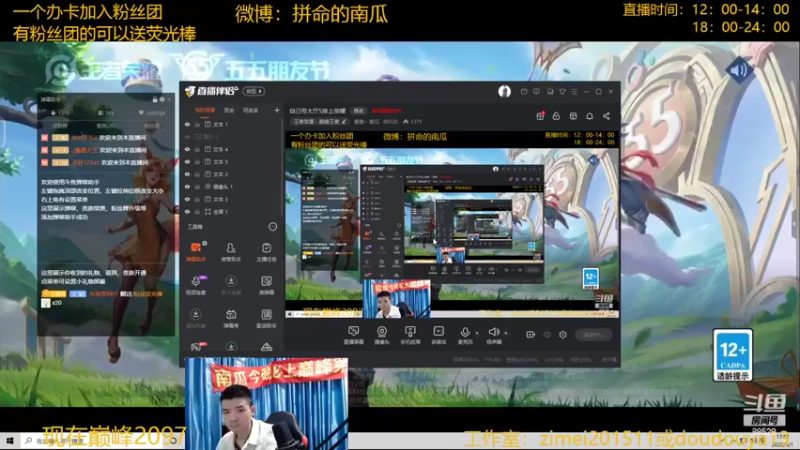The image size is (800, 450).
Task: Add a 手机投屏 phone mirroring source
Action: (410, 335)
